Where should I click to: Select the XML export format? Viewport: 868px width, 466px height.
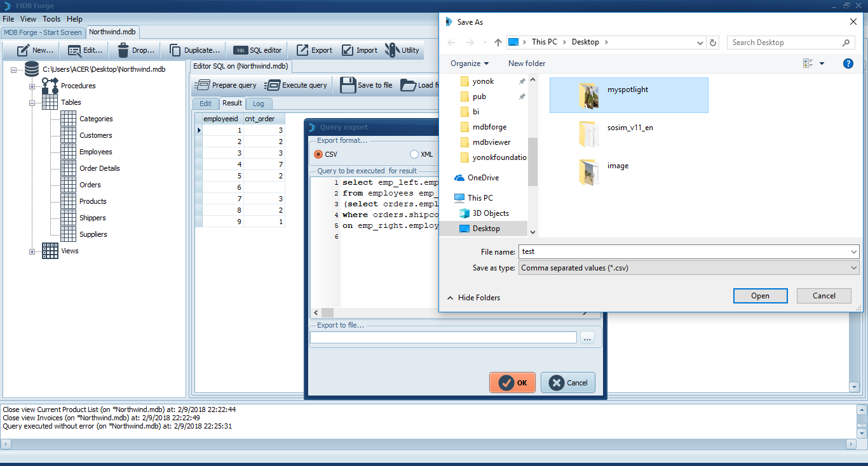[414, 154]
